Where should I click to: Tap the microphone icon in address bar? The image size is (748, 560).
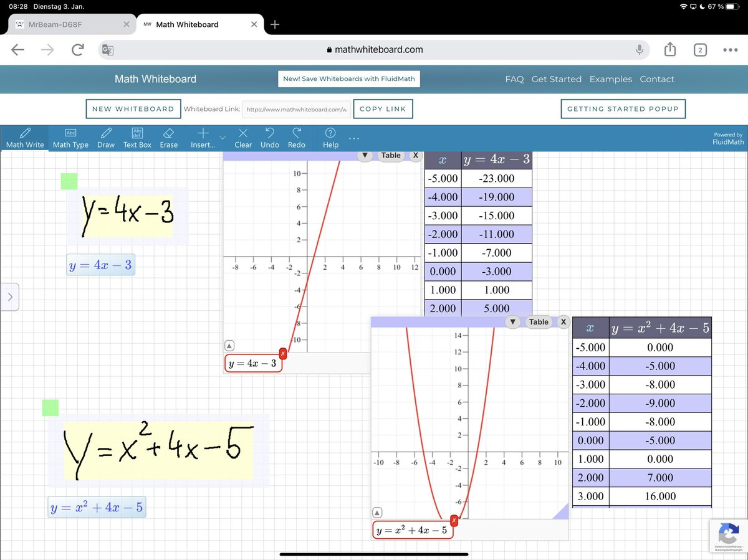click(640, 50)
